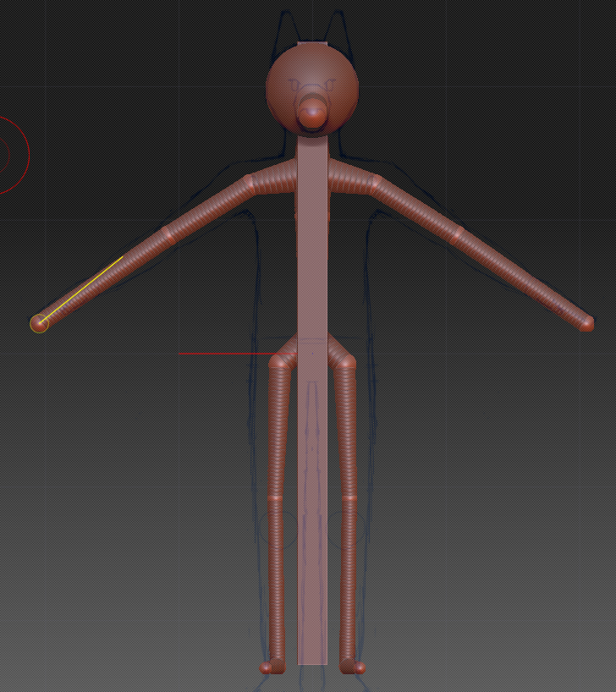
Task: Click the highlighted ZSphere at left arm tip
Action: (39, 323)
